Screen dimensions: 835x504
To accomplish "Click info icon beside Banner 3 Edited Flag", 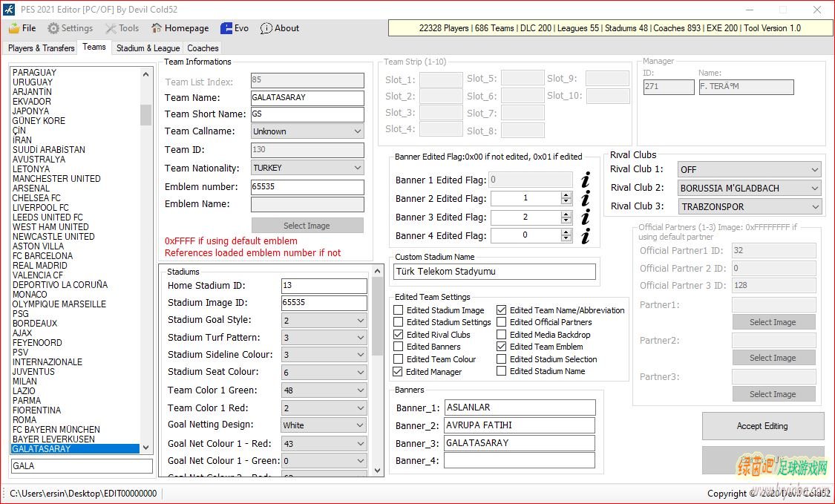I will [x=586, y=217].
